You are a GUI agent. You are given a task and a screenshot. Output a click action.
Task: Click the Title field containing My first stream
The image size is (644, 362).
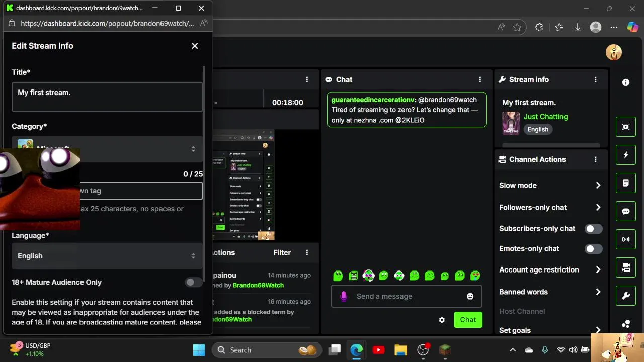[107, 97]
